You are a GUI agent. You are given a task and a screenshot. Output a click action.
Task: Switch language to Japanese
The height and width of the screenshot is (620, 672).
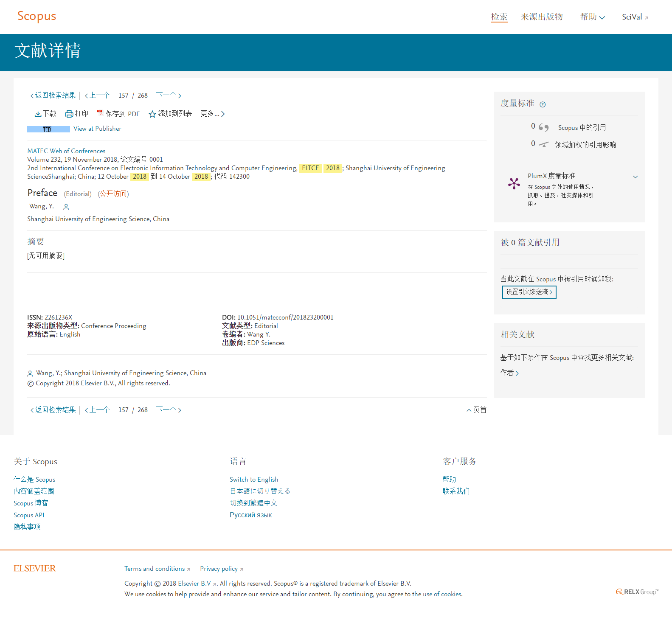click(x=260, y=491)
